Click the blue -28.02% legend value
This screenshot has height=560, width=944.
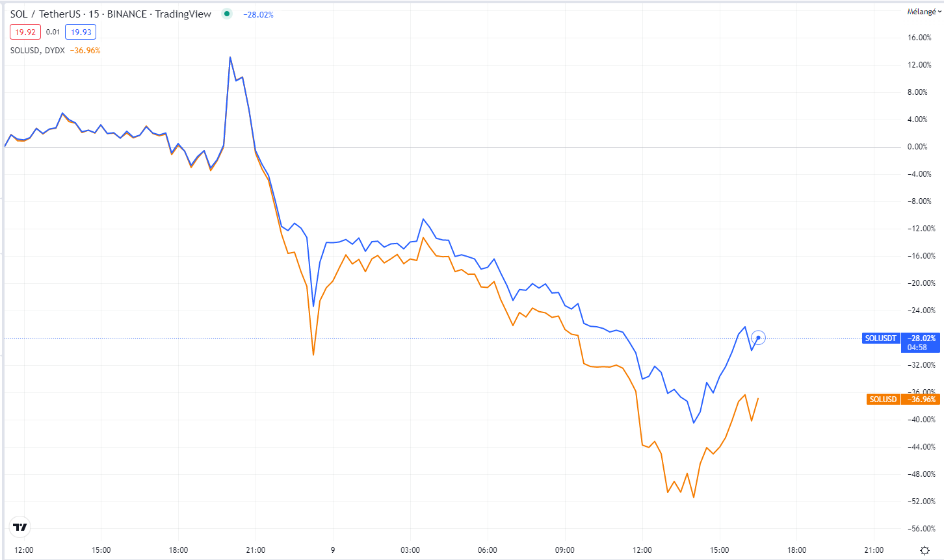pyautogui.click(x=258, y=14)
